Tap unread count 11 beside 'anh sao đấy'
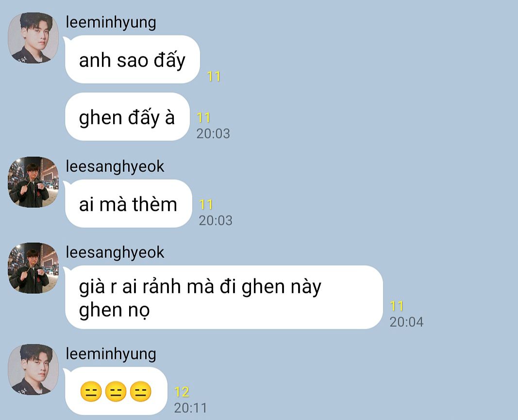The width and height of the screenshot is (518, 420). (x=214, y=76)
